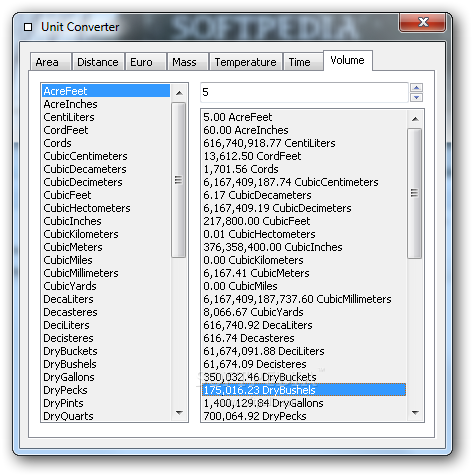
Task: Click the highlighted 175,016.23 DryBushels result
Action: [x=304, y=390]
